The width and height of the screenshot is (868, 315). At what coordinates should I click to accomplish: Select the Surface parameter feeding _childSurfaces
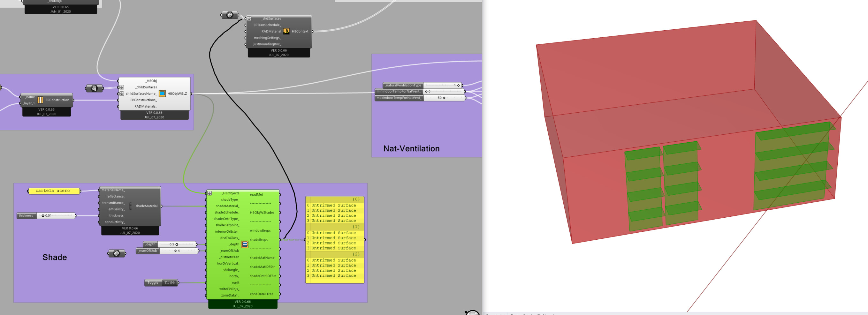pos(94,88)
